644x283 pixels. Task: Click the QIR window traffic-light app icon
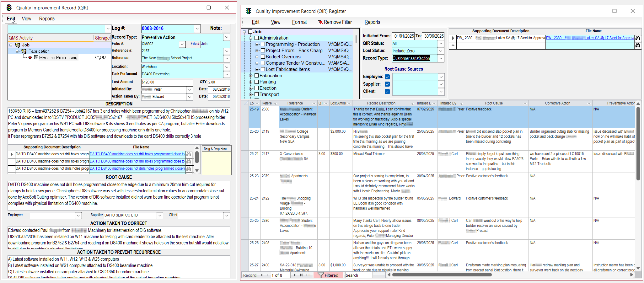click(x=9, y=8)
